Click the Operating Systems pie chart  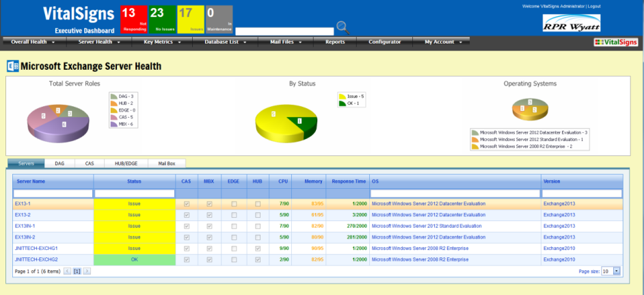point(530,109)
